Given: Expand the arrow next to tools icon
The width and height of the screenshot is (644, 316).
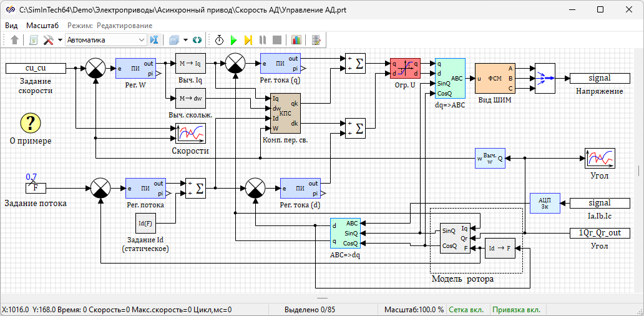Looking at the screenshot, I should tap(60, 40).
